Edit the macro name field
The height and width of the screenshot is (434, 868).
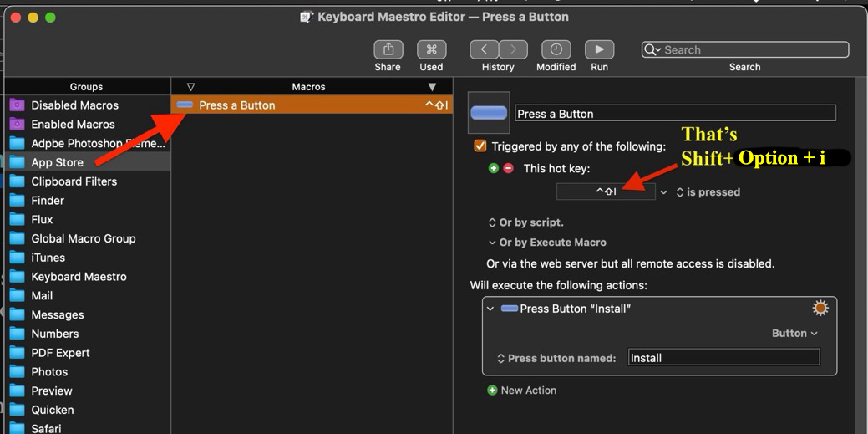(x=675, y=114)
